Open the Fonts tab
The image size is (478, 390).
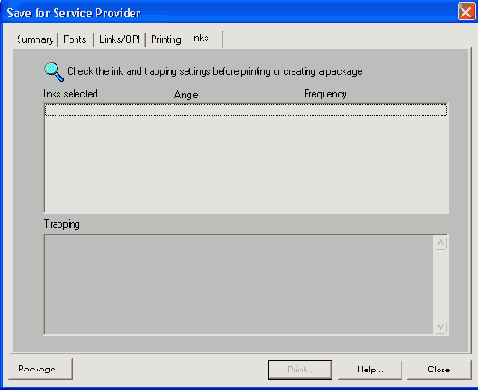click(75, 40)
